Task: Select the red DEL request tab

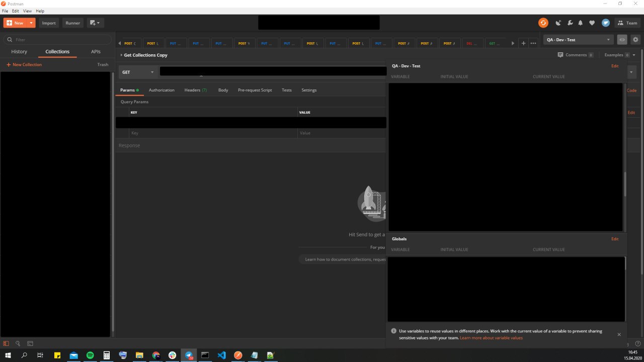Action: point(472,43)
